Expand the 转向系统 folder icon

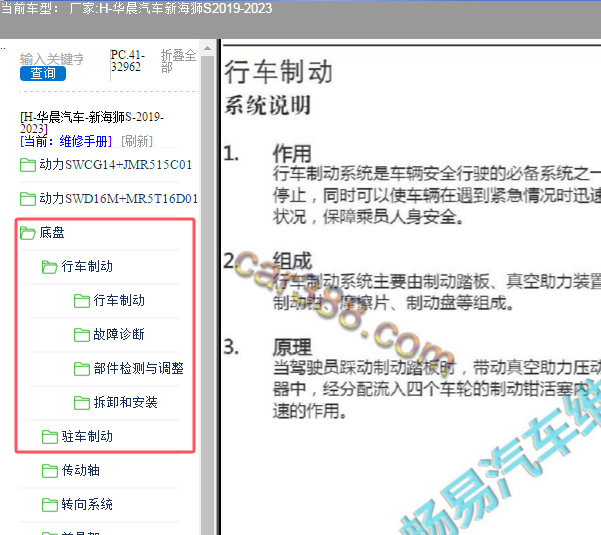tap(49, 505)
